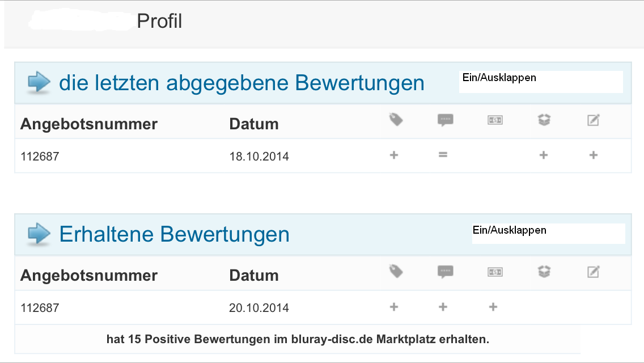Toggle Ein/Ausklappen for abgegebene Bewertungen section
The width and height of the screenshot is (644, 363).
pos(499,78)
